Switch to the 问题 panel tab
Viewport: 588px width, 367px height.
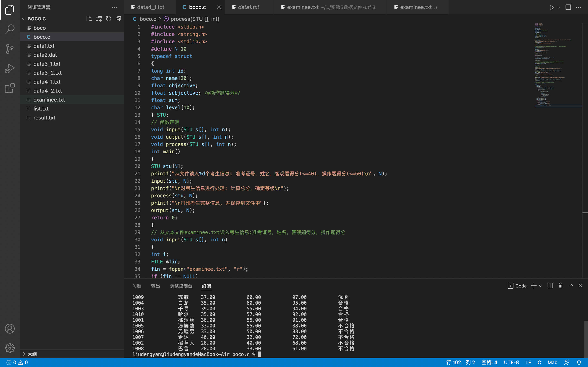point(137,286)
